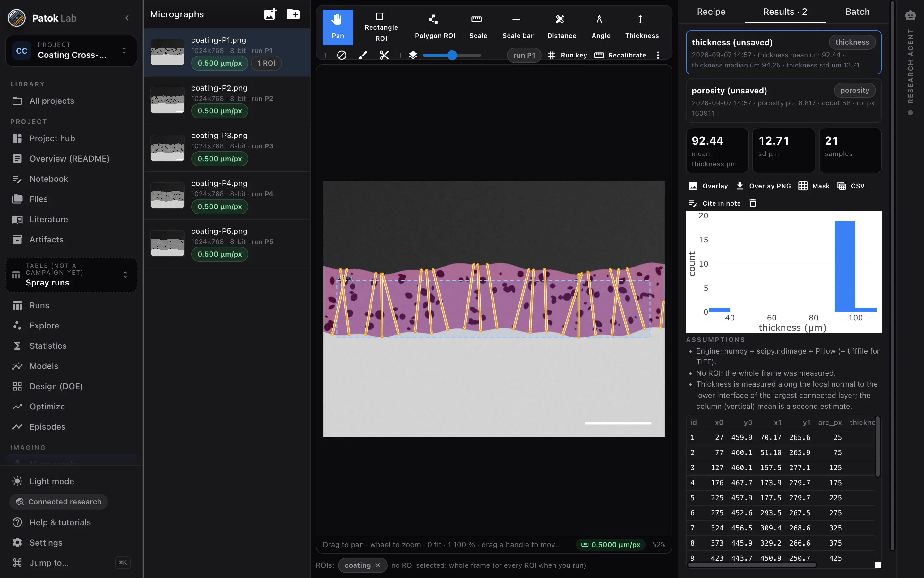Switch to the Recipe tab
The image size is (924, 578).
point(711,12)
